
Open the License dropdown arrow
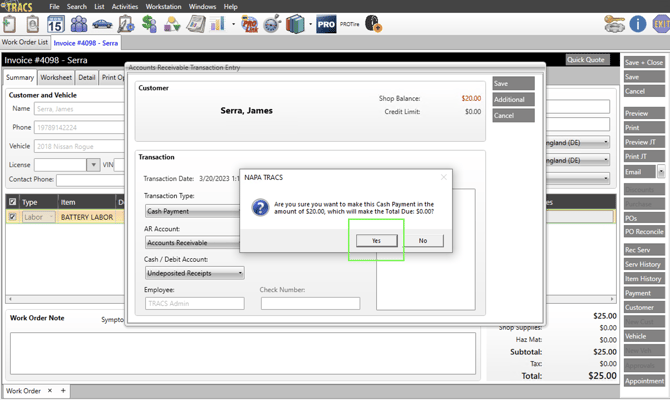[93, 165]
